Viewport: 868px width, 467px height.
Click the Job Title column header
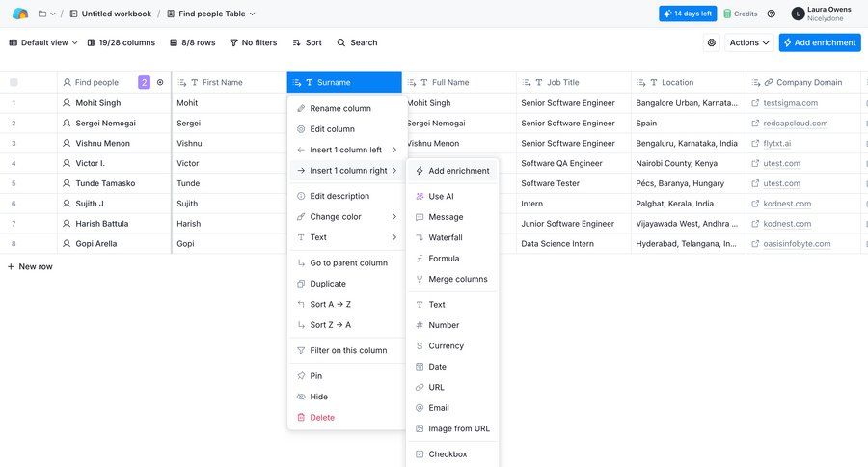tap(574, 82)
